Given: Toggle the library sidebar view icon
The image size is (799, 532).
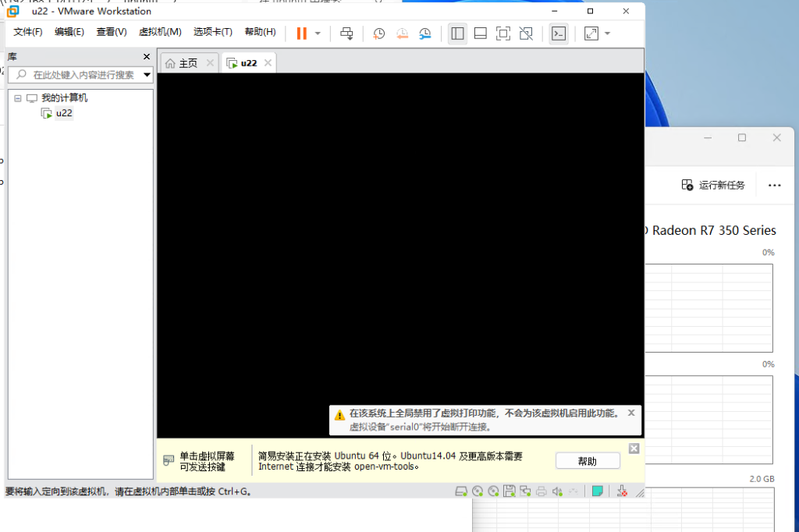Looking at the screenshot, I should point(457,34).
